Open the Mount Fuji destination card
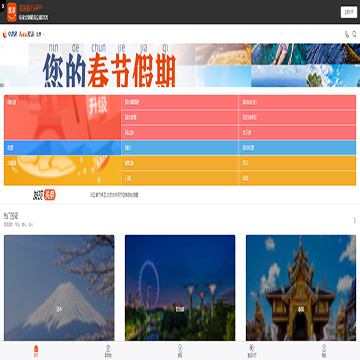360x360 pixels. (59, 288)
